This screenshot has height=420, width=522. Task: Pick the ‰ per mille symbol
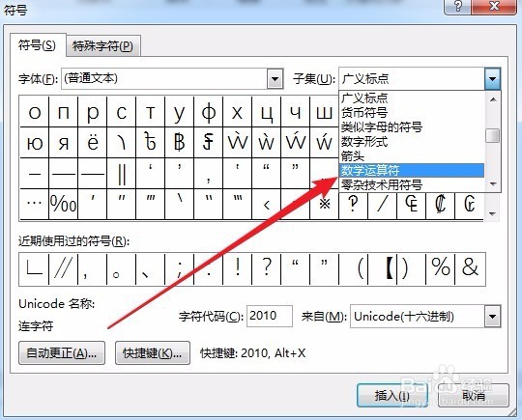63,204
